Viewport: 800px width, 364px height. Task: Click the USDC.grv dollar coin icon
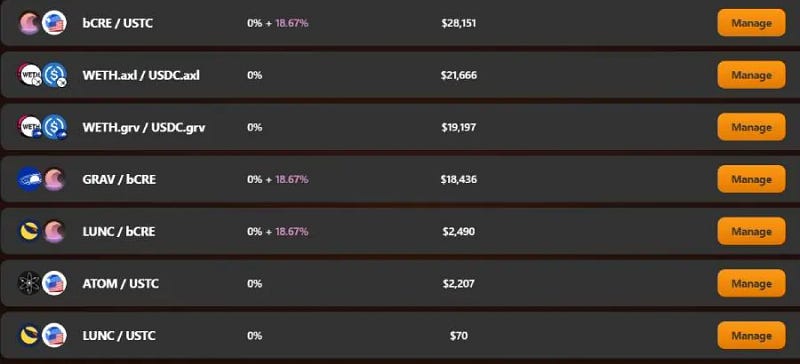point(54,128)
